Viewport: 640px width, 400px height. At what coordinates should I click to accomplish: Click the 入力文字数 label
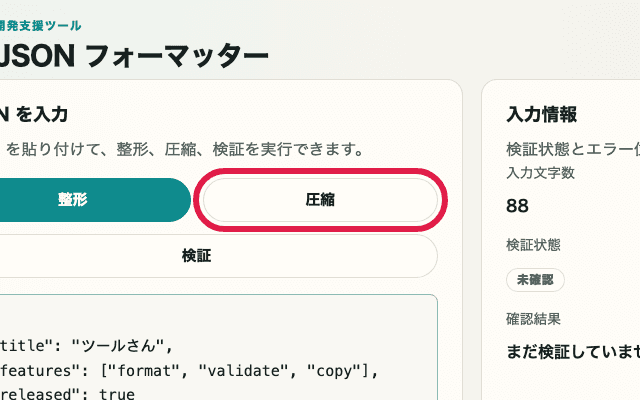[540, 173]
